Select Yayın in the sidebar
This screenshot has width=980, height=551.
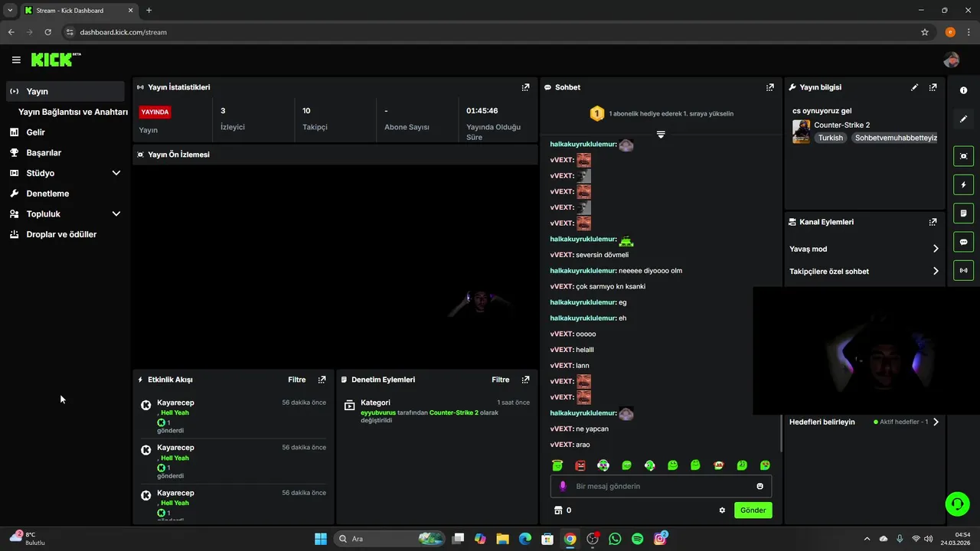pyautogui.click(x=65, y=91)
